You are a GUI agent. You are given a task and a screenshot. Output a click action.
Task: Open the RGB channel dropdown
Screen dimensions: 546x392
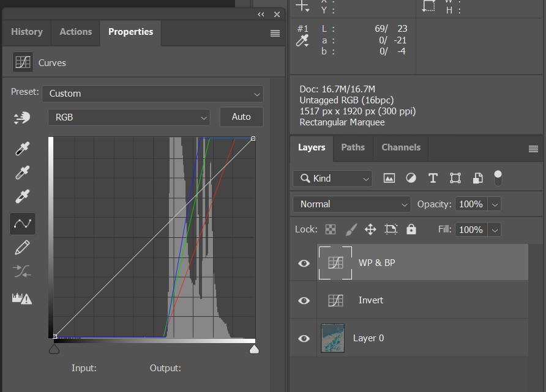[x=129, y=117]
